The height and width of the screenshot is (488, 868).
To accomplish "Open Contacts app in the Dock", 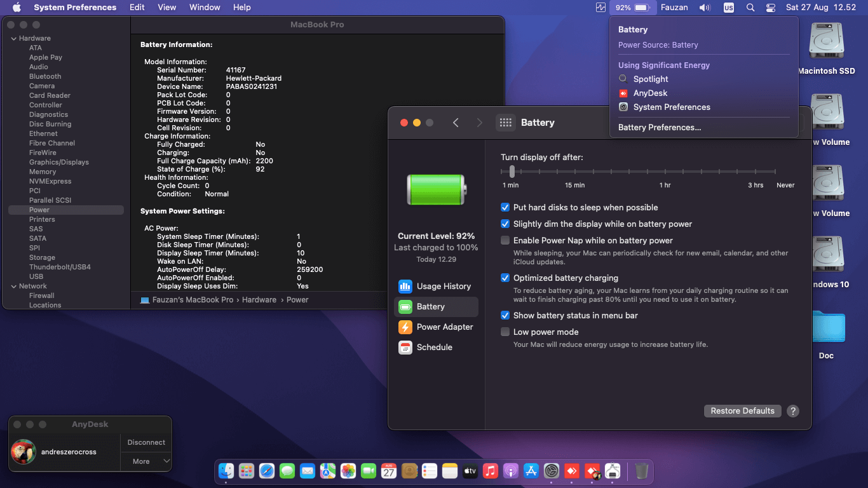I will pyautogui.click(x=409, y=471).
